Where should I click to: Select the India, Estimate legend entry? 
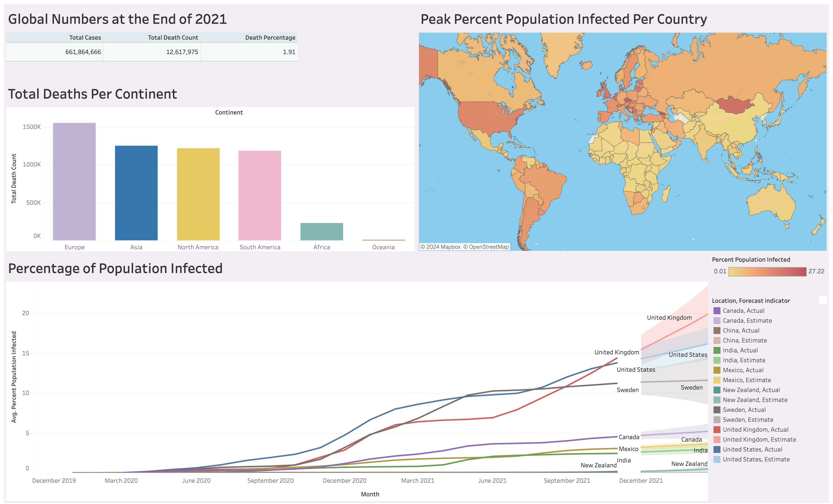pos(744,360)
